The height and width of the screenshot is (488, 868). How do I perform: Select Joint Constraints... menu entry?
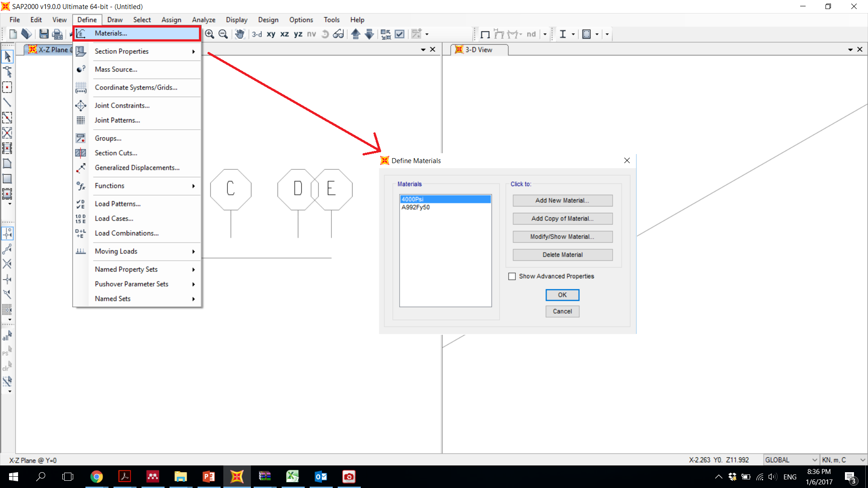[x=137, y=106]
